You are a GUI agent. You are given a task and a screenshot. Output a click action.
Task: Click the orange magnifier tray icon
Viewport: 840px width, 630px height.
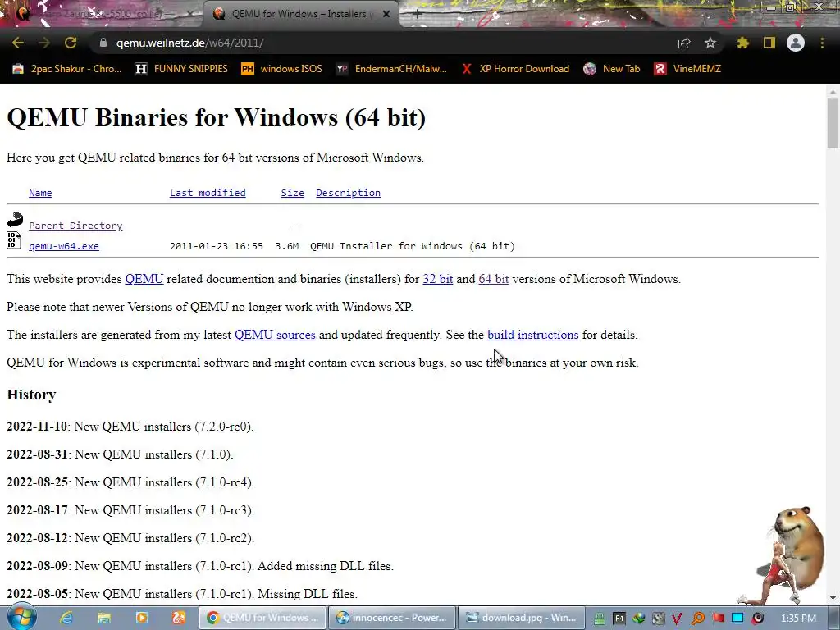pos(697,619)
